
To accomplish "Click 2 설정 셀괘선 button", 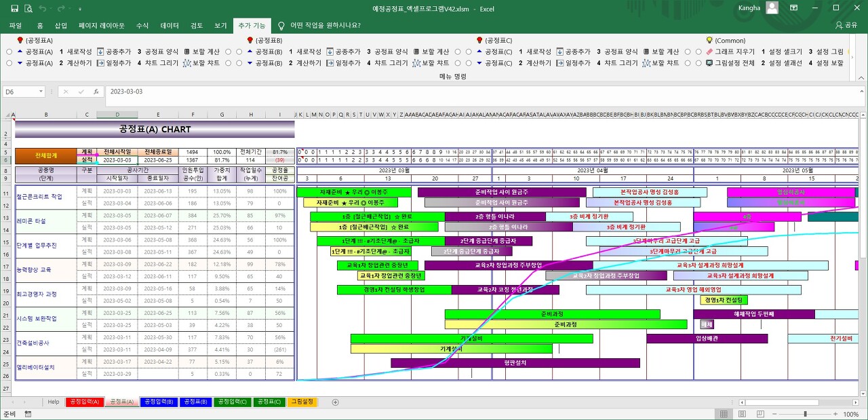I will click(x=781, y=63).
